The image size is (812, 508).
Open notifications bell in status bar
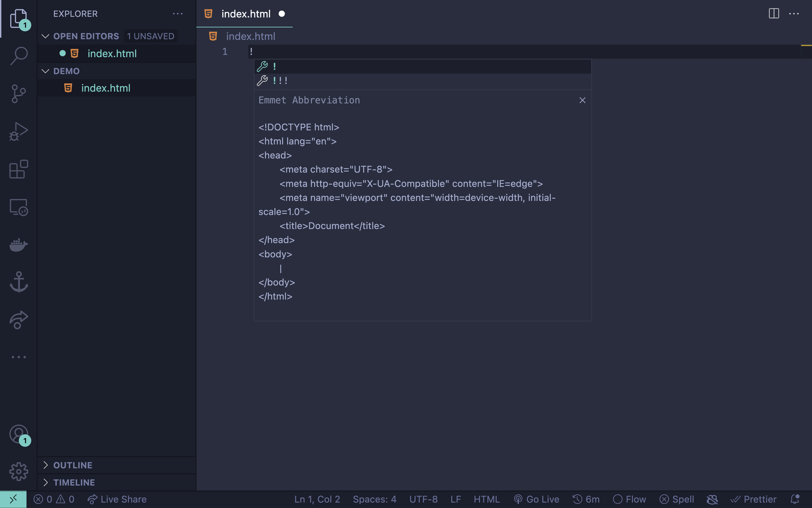point(795,499)
